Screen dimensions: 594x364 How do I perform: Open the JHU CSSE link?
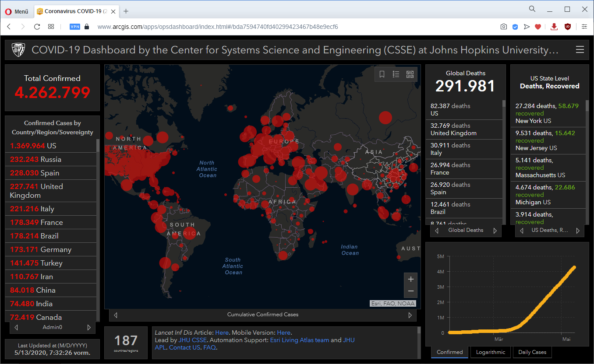(193, 340)
